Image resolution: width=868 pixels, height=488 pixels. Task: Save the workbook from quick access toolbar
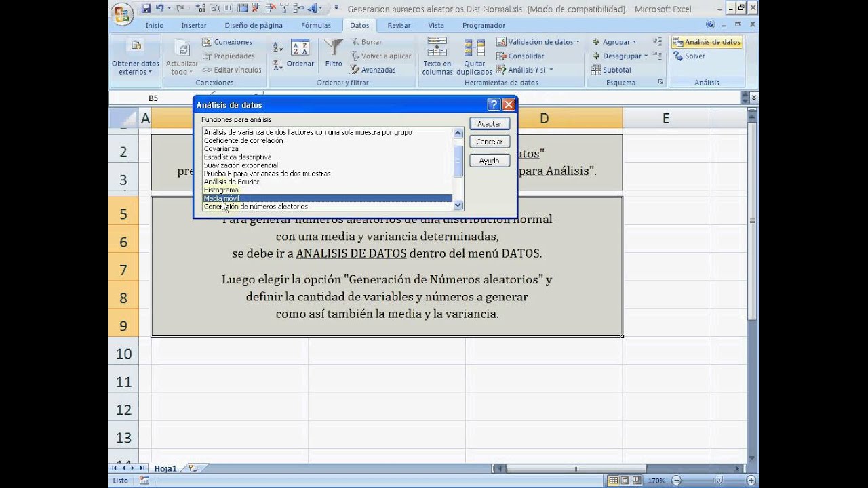(x=146, y=9)
